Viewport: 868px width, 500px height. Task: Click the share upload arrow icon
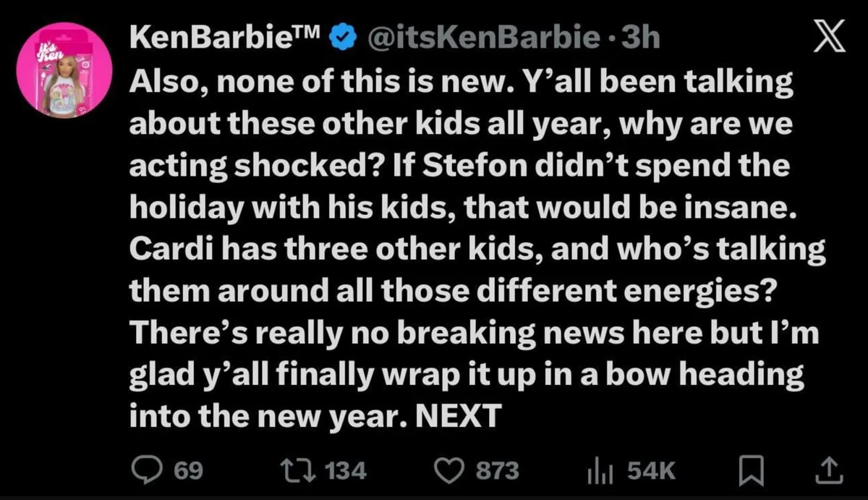coord(828,471)
